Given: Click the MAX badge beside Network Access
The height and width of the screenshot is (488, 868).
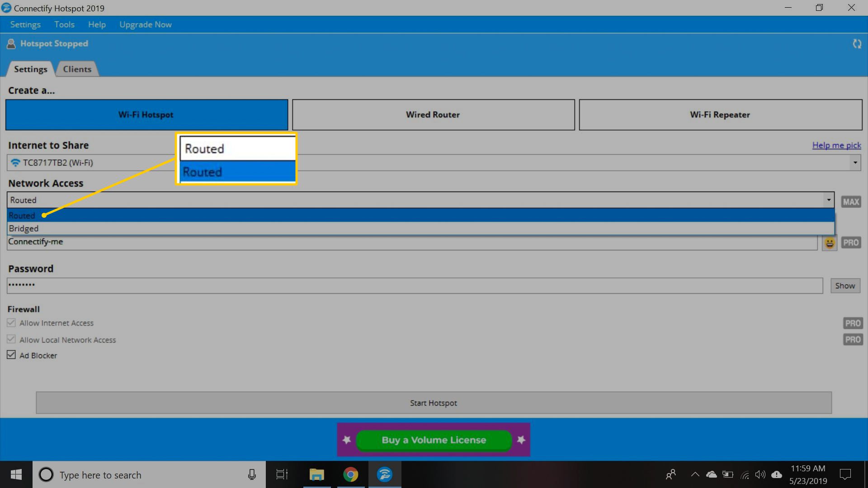Looking at the screenshot, I should click(x=851, y=202).
